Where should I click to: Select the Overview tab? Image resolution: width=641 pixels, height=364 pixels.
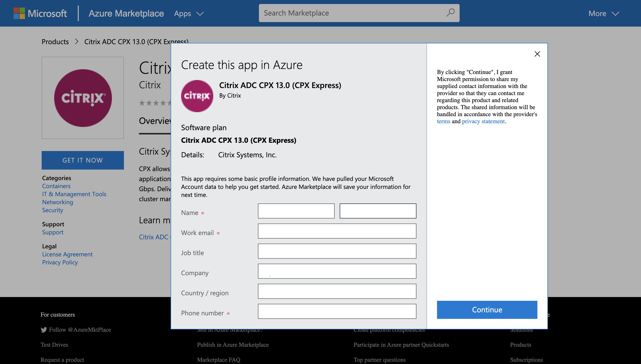155,121
